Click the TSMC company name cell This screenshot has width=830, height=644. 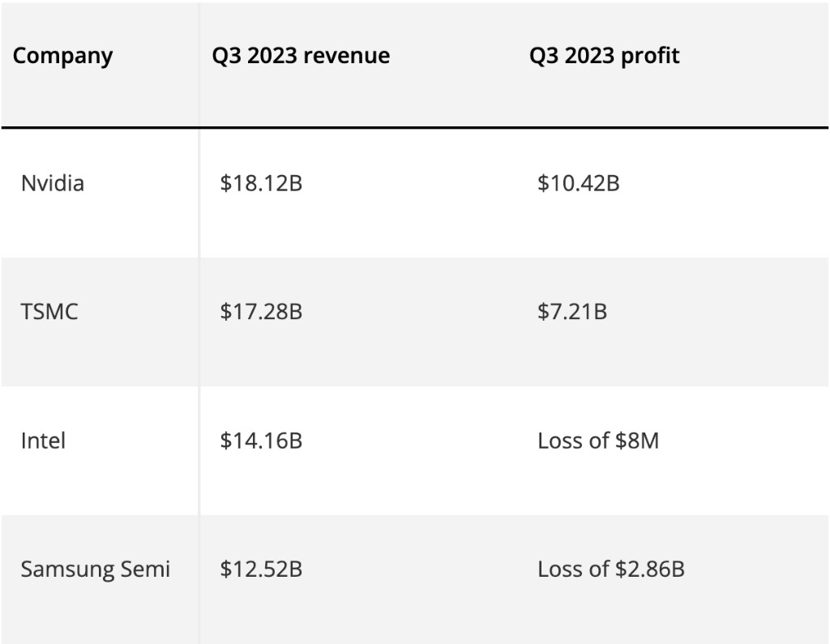point(49,311)
